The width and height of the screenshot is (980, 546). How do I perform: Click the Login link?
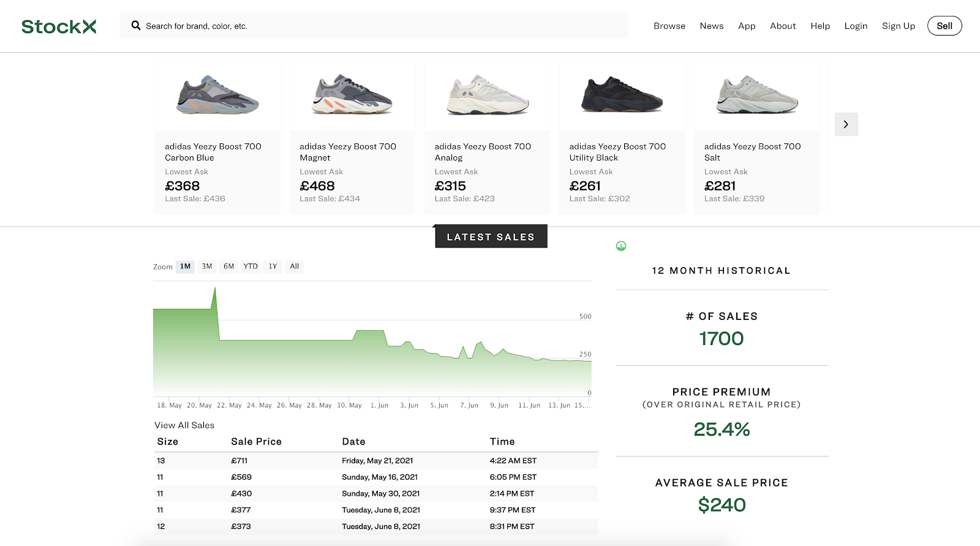tap(856, 26)
